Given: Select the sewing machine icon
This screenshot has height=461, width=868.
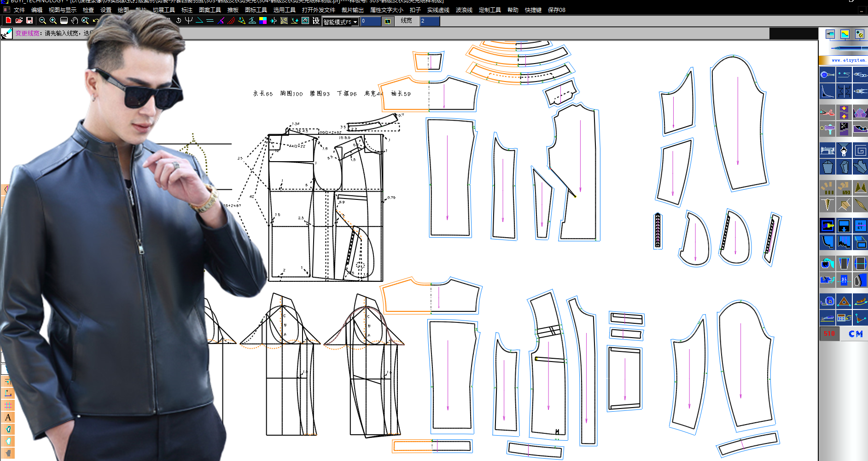Looking at the screenshot, I should tap(827, 150).
